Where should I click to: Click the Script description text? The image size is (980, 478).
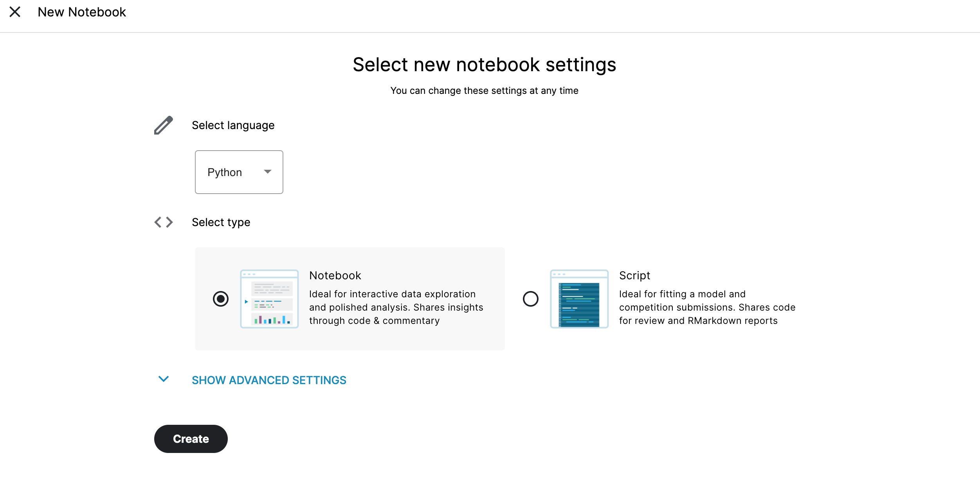[707, 307]
